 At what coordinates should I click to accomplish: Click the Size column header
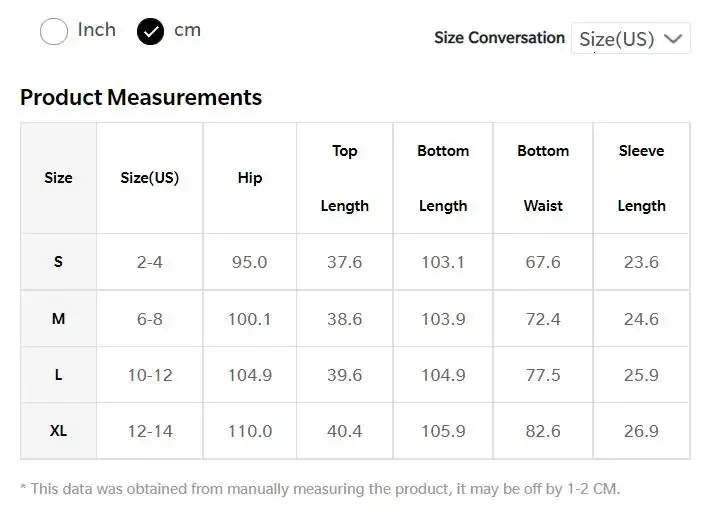point(58,178)
